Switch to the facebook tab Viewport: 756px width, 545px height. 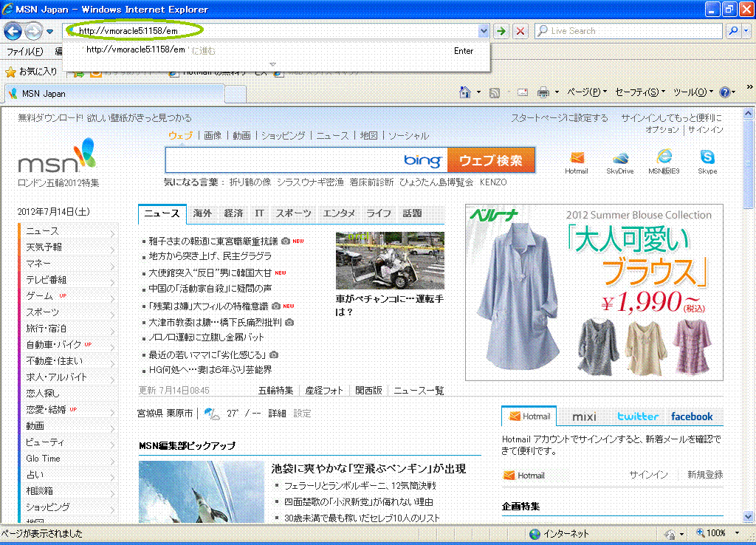[692, 417]
